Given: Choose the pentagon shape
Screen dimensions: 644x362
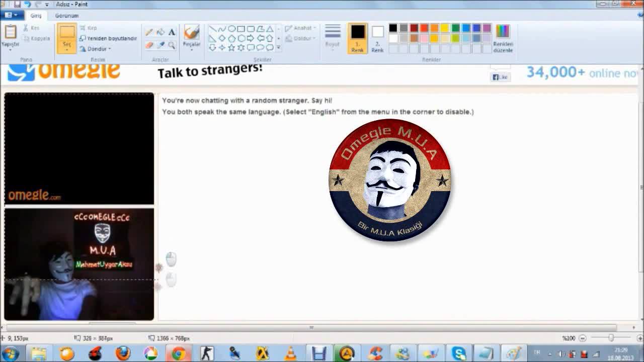Looking at the screenshot, I should [231, 38].
